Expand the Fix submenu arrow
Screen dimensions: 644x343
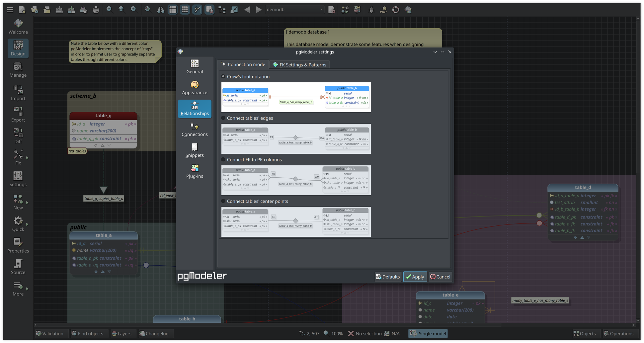point(27,158)
